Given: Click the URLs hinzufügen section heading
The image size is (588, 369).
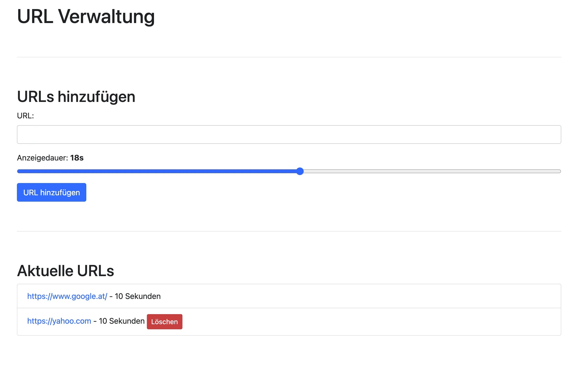Looking at the screenshot, I should point(76,97).
